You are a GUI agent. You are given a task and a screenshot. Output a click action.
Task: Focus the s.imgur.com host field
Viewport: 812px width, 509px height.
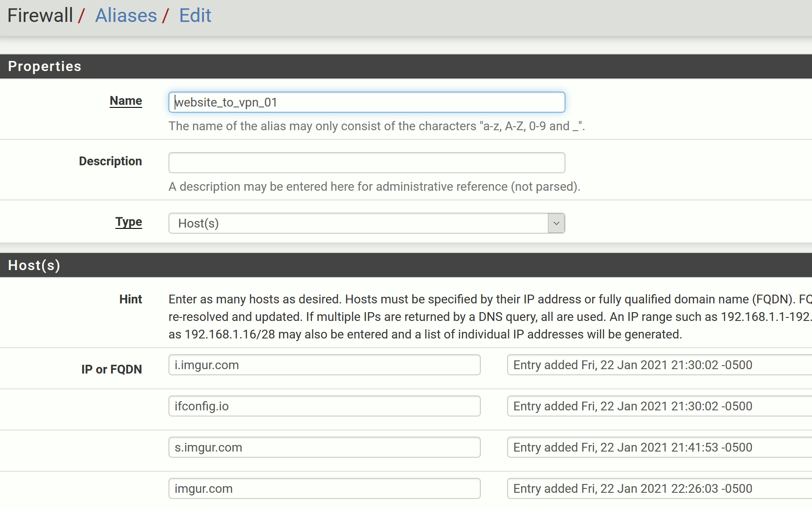(x=324, y=447)
